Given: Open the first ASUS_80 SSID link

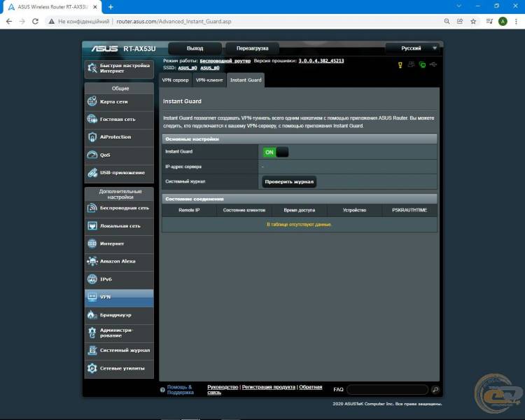Looking at the screenshot, I should coord(188,68).
